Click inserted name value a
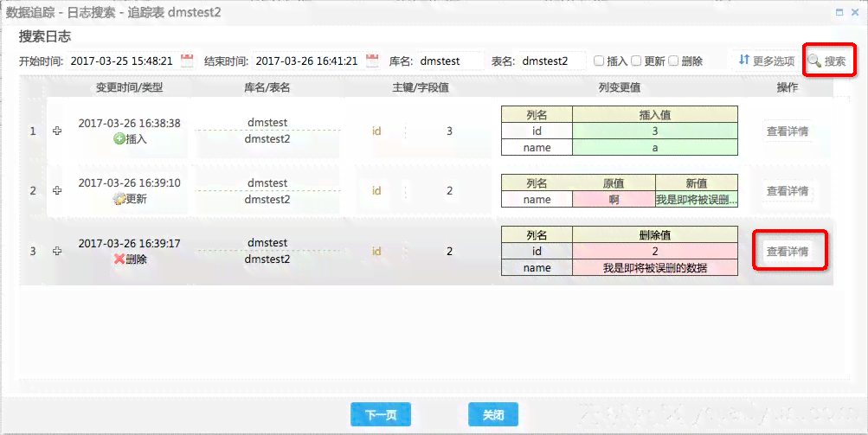The width and height of the screenshot is (868, 435). 655,148
